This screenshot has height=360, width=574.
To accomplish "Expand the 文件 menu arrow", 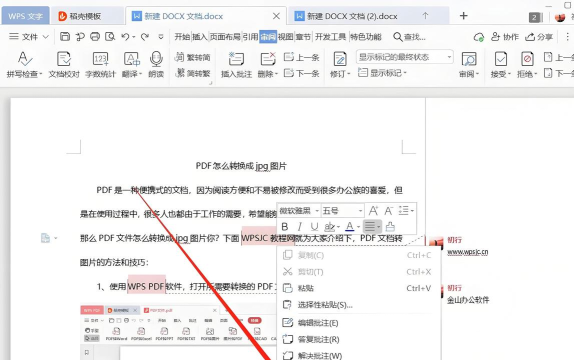I will click(46, 37).
